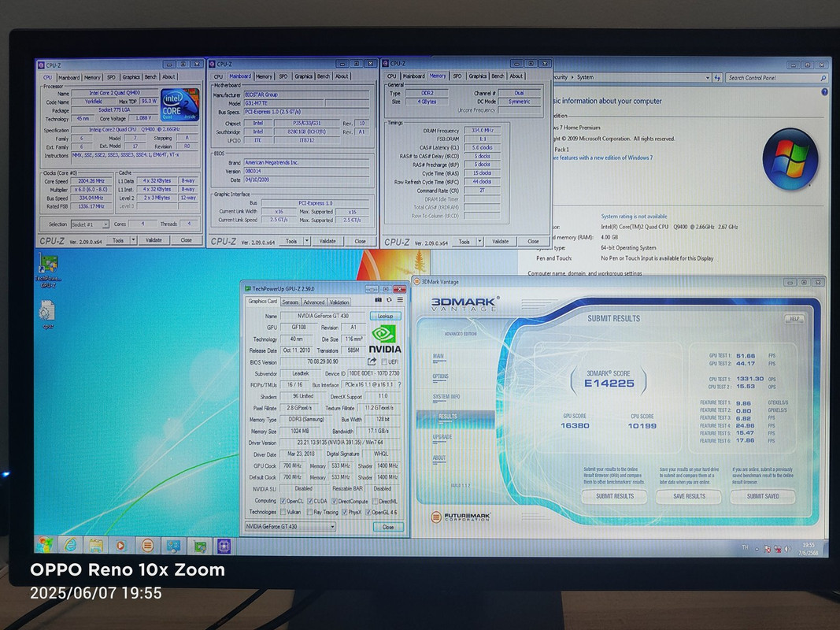The height and width of the screenshot is (630, 840).
Task: Select OPTIONS in 3DMark Vantage sidebar
Action: [x=440, y=376]
